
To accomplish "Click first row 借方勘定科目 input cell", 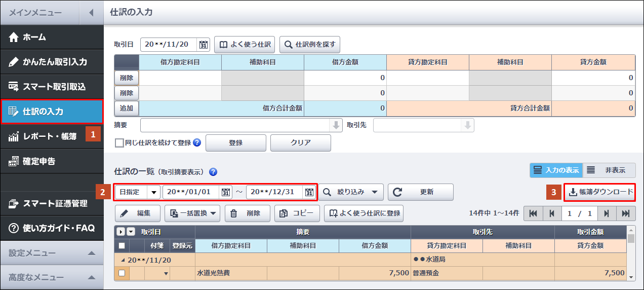I will click(180, 78).
